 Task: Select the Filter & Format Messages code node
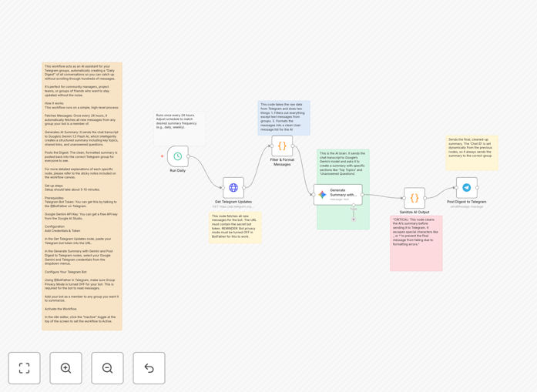(282, 146)
